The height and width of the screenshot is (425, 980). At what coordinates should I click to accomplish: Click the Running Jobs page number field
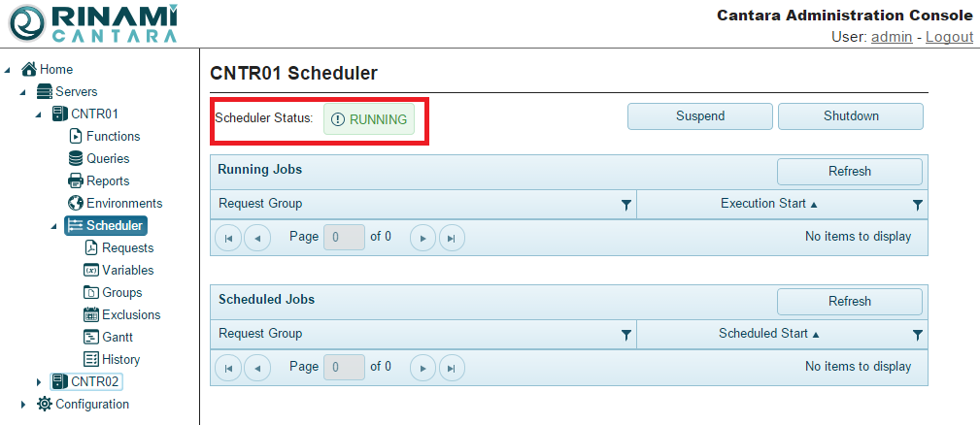coord(344,237)
